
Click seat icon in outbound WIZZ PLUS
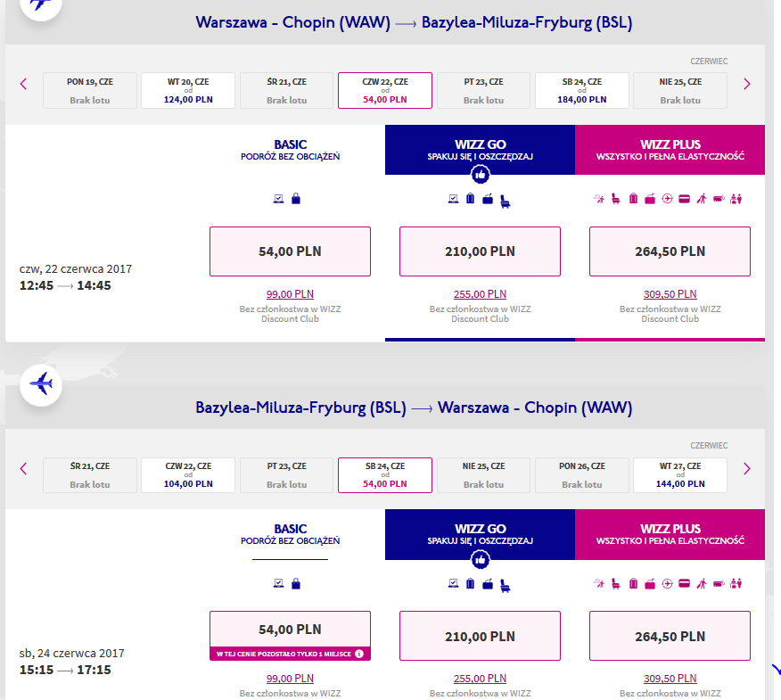(x=616, y=199)
